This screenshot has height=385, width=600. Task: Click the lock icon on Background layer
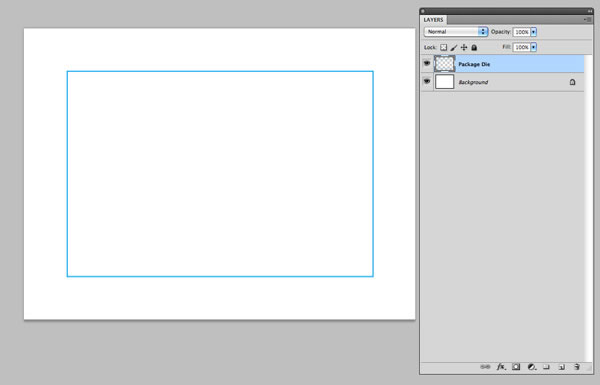pos(572,82)
